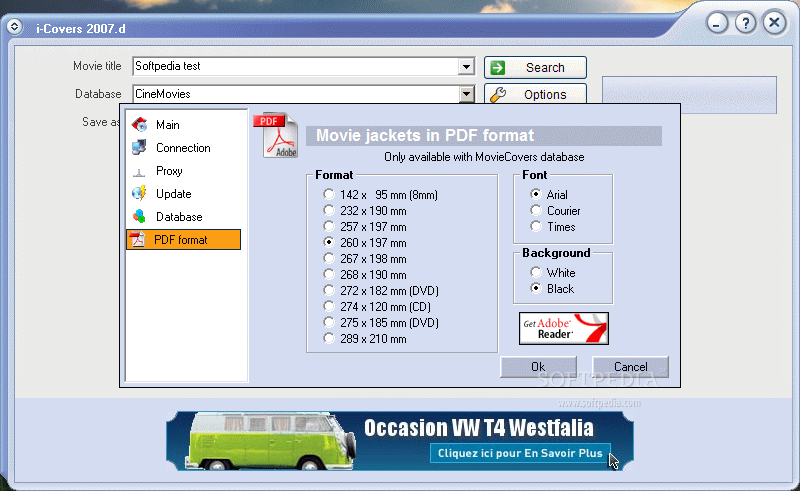The width and height of the screenshot is (800, 491).
Task: Select format 257 x 197 mm
Action: click(x=365, y=227)
